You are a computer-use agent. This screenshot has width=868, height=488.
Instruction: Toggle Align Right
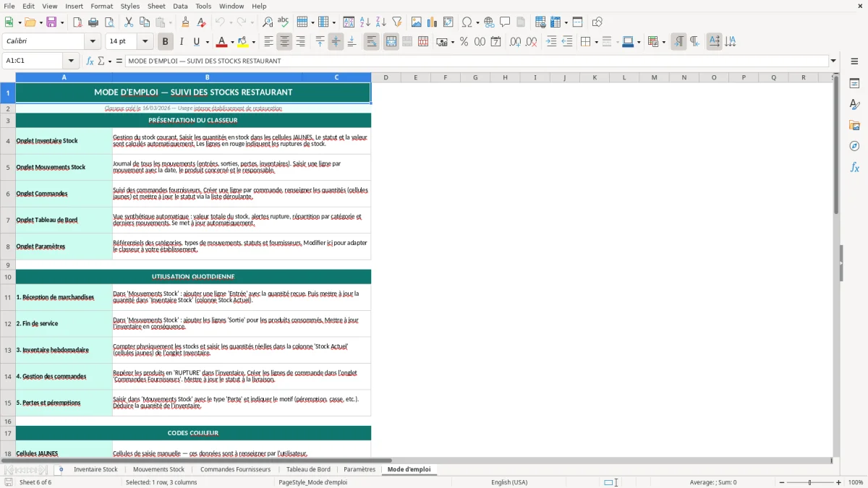pos(300,42)
